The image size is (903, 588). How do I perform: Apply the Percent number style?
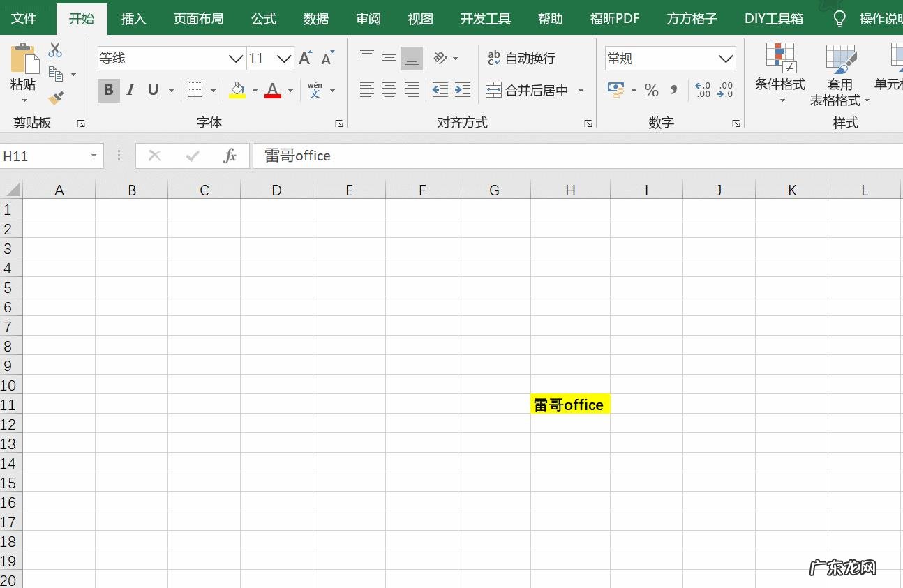[651, 89]
